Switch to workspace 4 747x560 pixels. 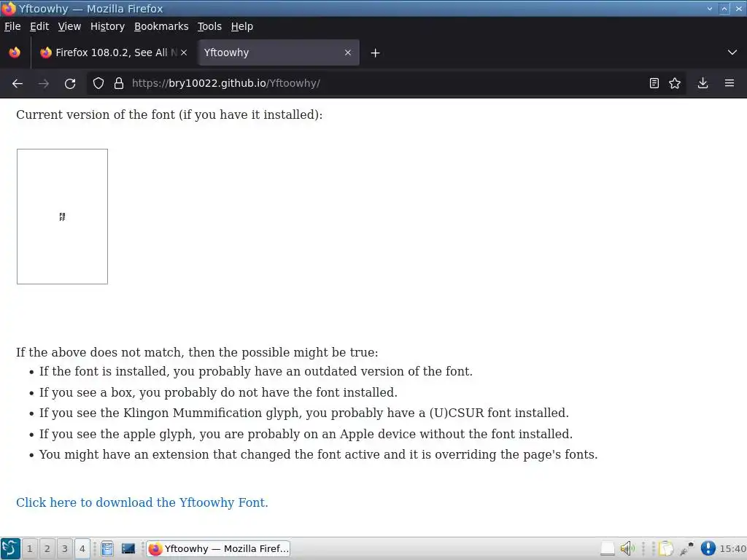pos(82,548)
